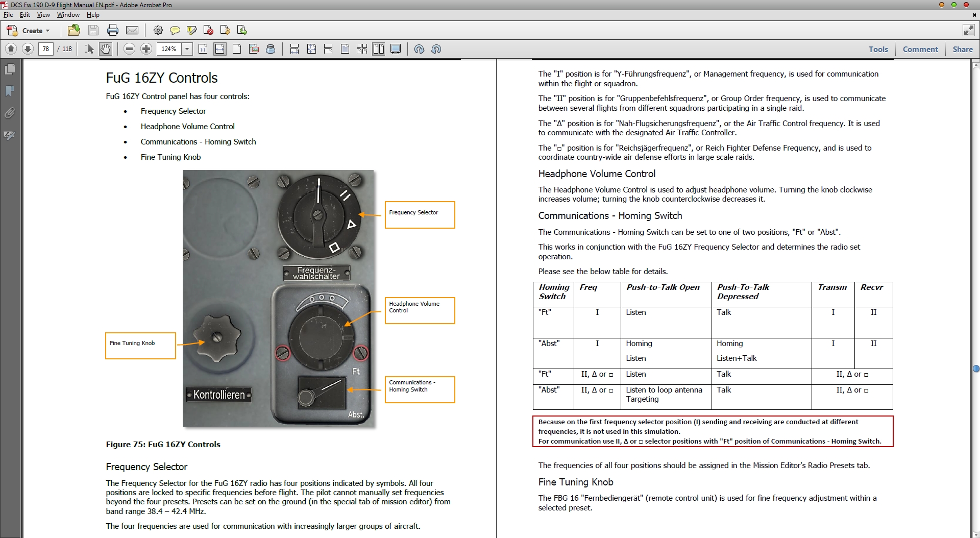Click the Zoom in plus button
This screenshot has width=980, height=538.
coord(146,49)
